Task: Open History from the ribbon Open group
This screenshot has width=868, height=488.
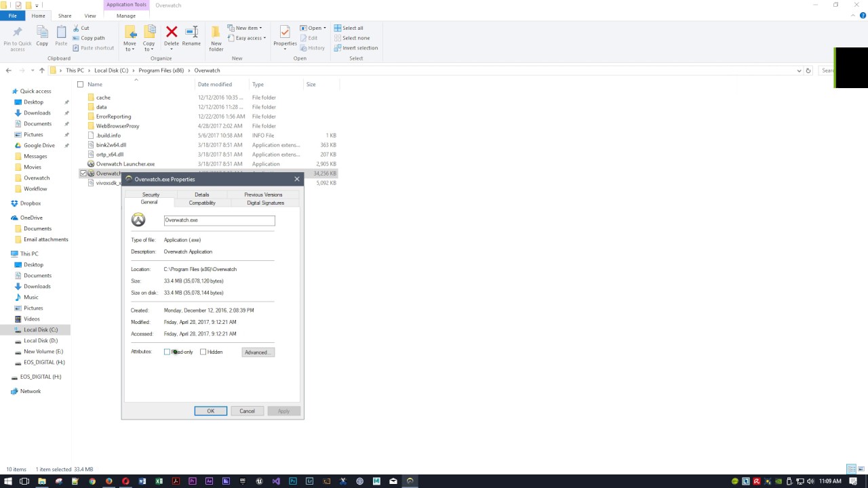Action: 313,48
